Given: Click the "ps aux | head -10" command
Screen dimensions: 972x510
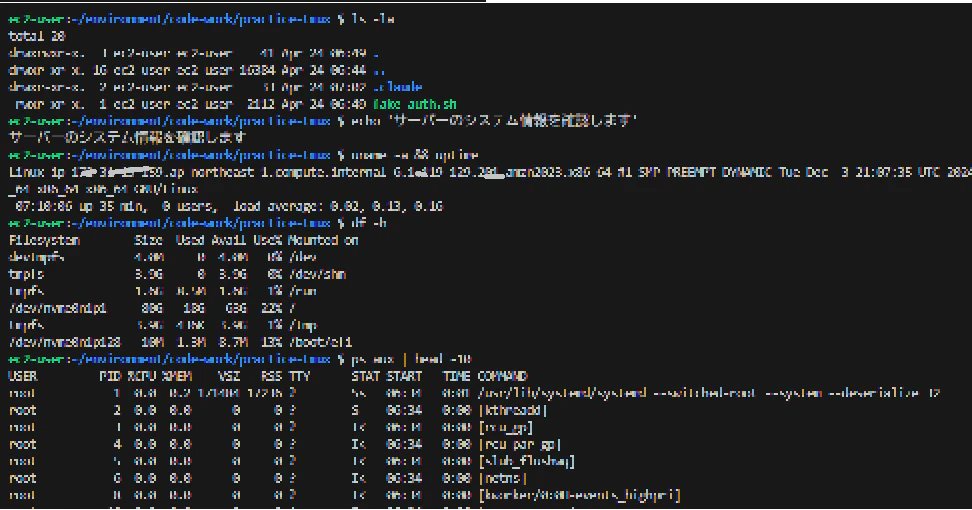Looking at the screenshot, I should click(x=412, y=359).
